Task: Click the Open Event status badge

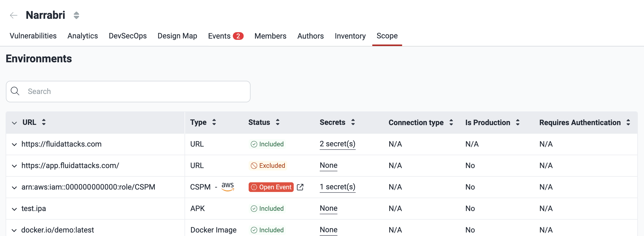Action: pyautogui.click(x=271, y=187)
